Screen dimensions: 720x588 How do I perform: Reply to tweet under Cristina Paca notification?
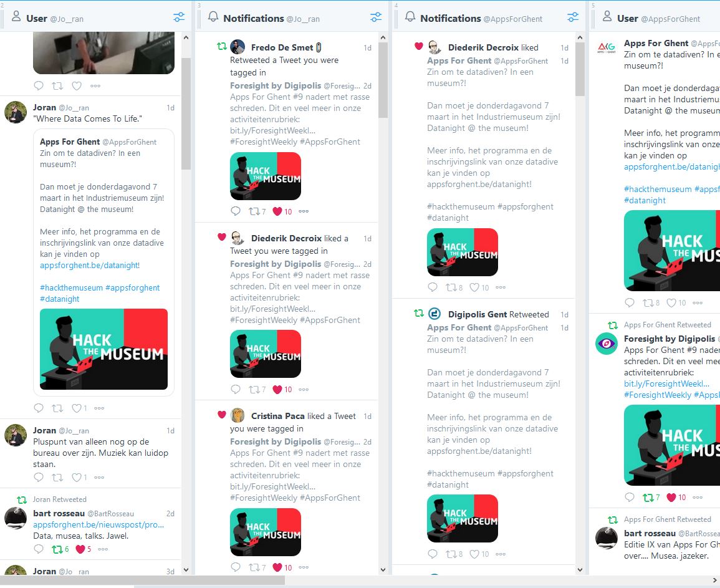coord(236,567)
